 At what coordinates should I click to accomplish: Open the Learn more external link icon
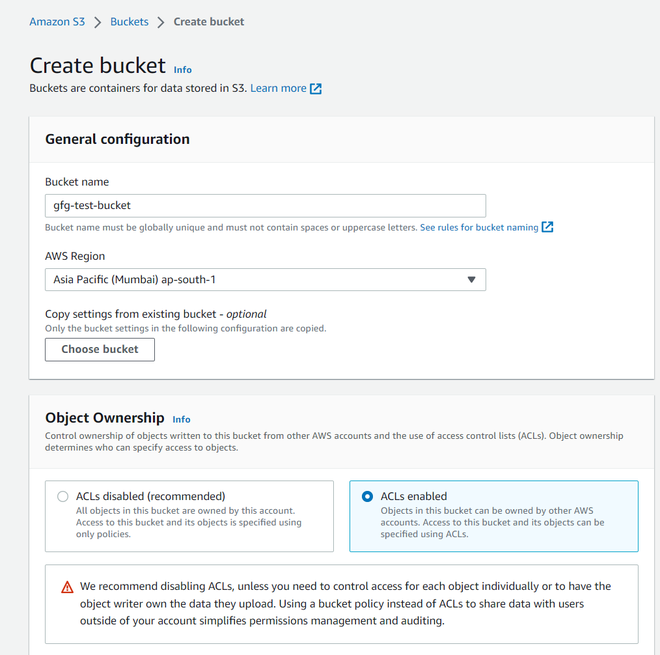click(x=316, y=89)
